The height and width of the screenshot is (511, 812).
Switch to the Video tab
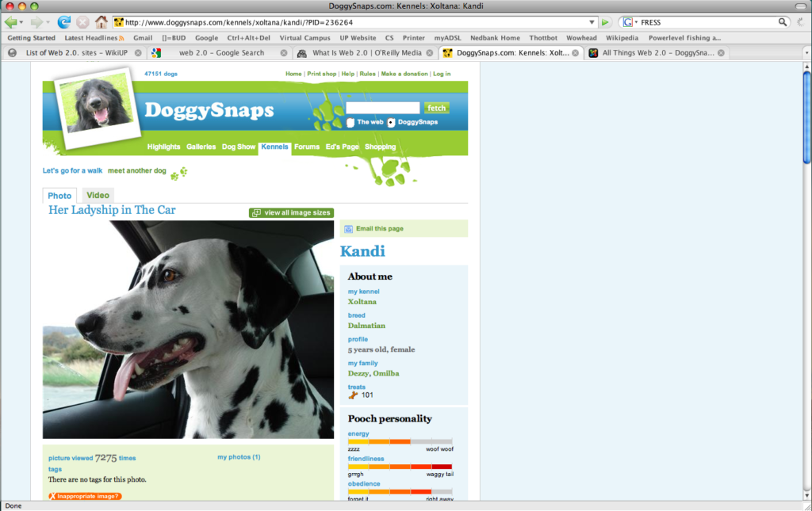coord(98,195)
